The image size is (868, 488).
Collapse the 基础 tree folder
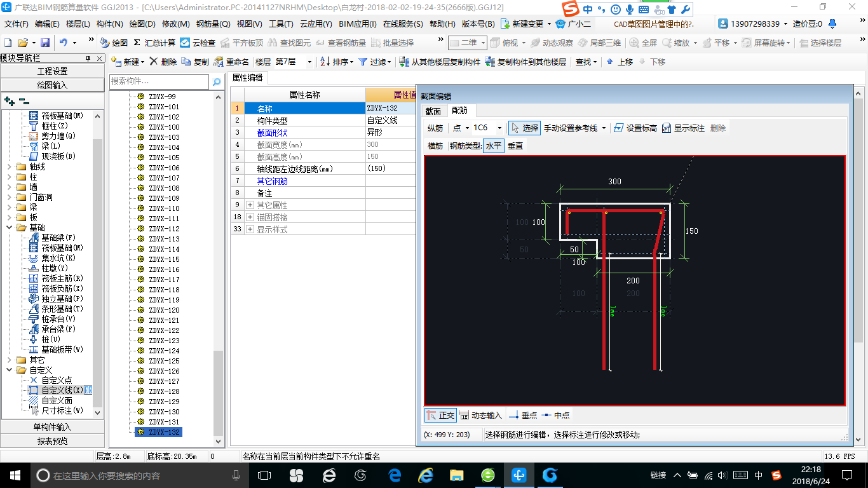[x=9, y=227]
